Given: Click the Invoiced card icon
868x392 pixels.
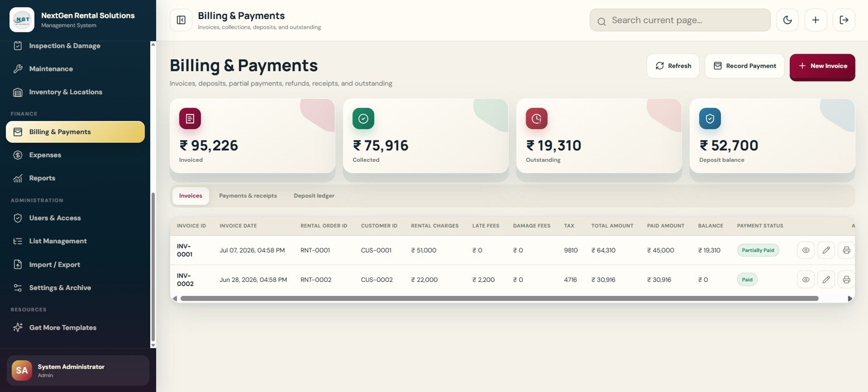Looking at the screenshot, I should point(190,118).
